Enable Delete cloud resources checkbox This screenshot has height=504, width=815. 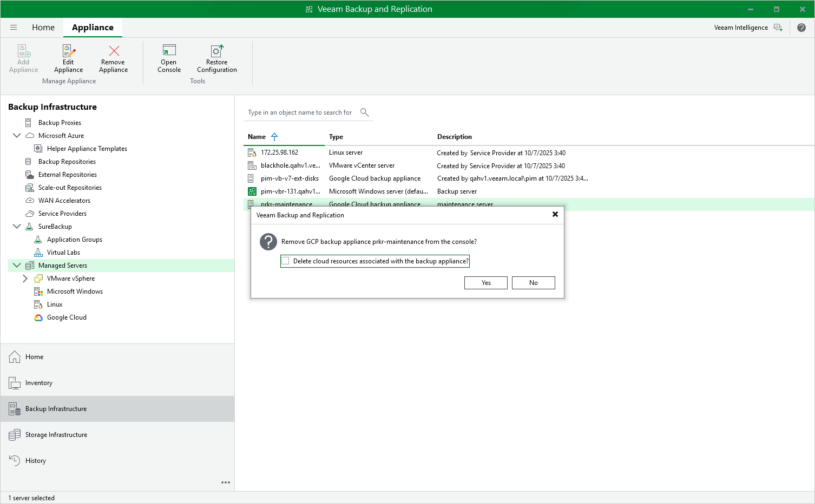pos(285,261)
